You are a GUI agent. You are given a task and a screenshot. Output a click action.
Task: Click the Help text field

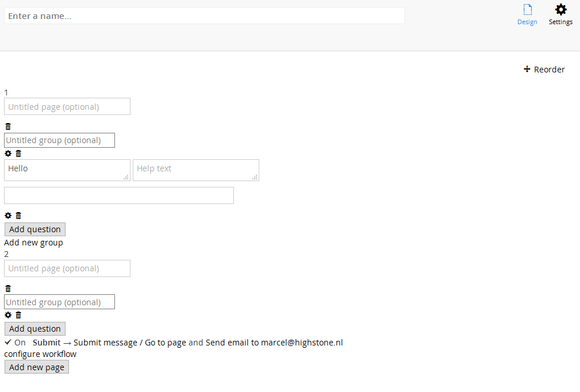(196, 170)
